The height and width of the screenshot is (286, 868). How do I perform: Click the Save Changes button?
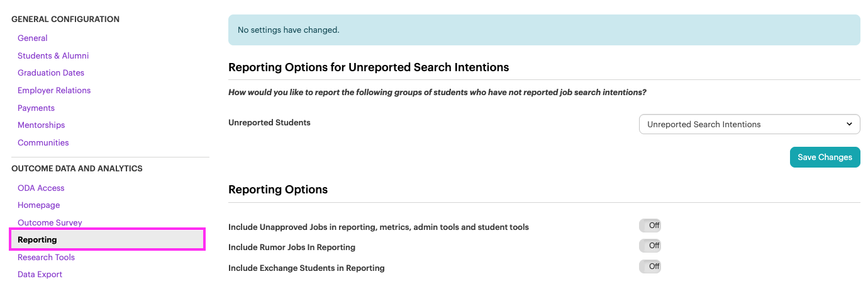point(825,157)
